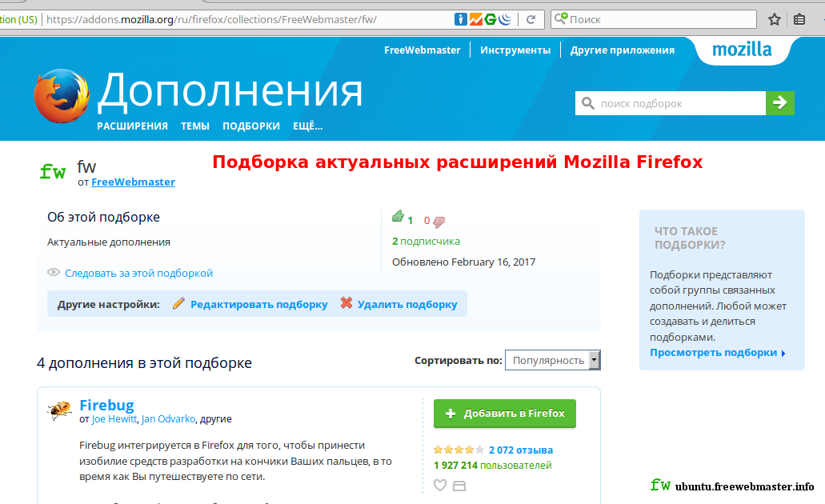Screen dimensions: 825x504
Task: Open the Инструменты menu
Action: tap(515, 50)
